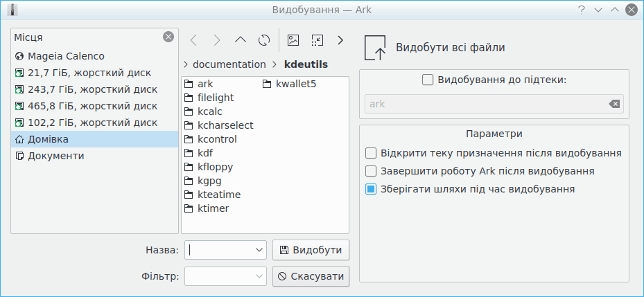Select documentation in the breadcrumb path
The width and height of the screenshot is (644, 297).
229,64
